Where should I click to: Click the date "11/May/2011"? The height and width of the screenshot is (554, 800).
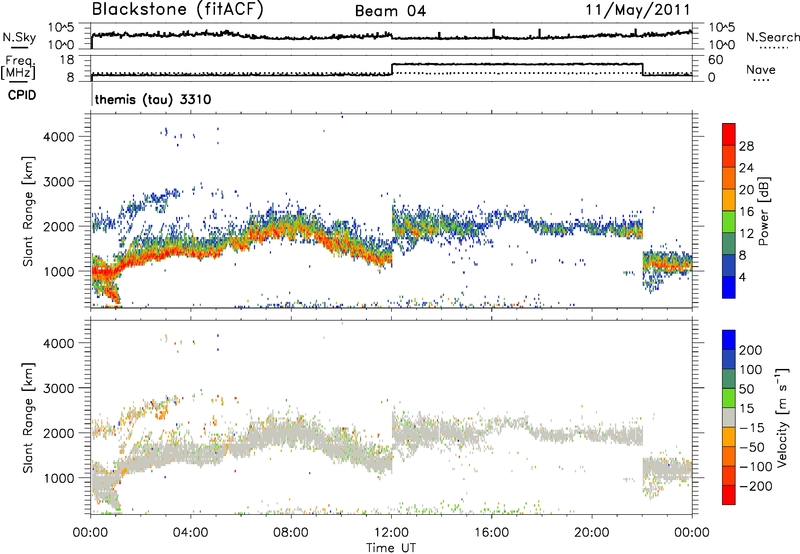point(637,10)
